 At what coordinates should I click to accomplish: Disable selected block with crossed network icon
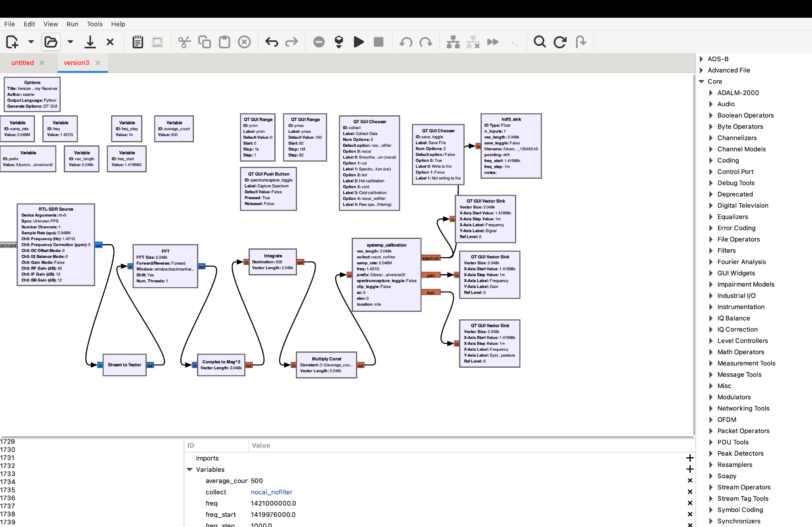tap(473, 42)
